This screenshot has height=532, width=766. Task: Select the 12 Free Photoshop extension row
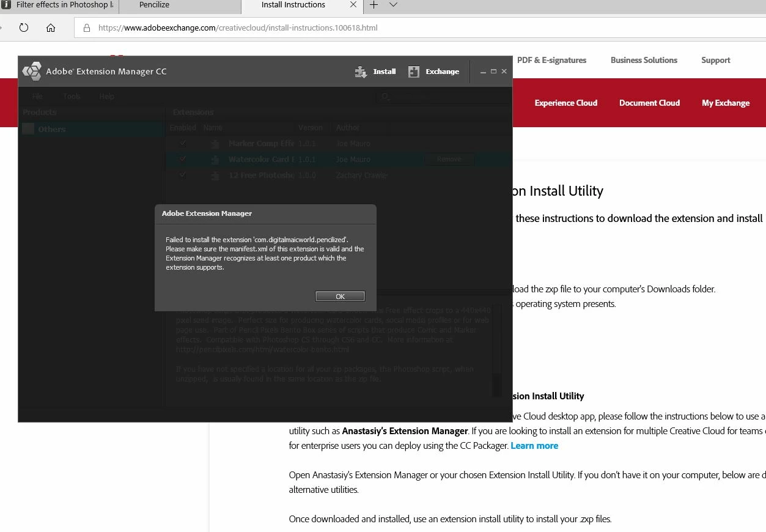(x=338, y=175)
